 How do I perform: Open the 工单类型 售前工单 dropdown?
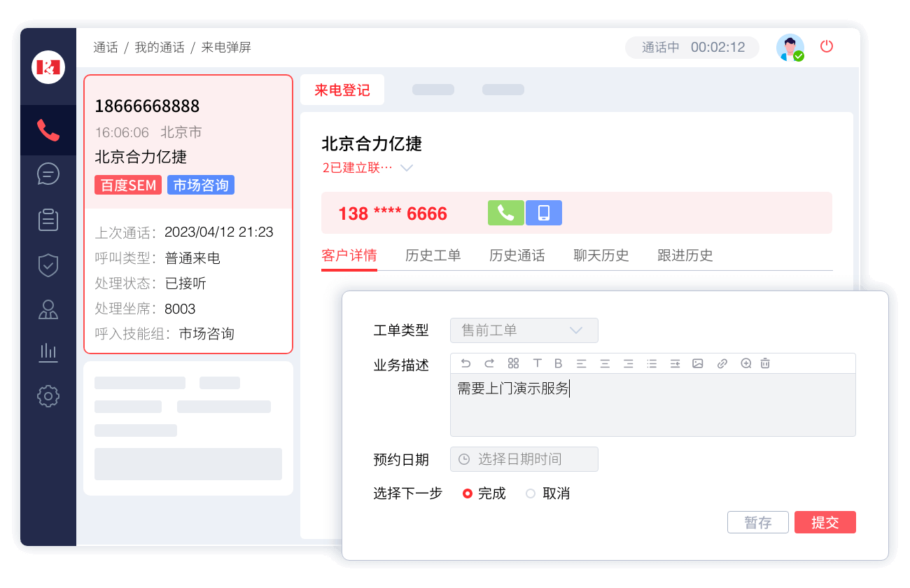coord(524,330)
